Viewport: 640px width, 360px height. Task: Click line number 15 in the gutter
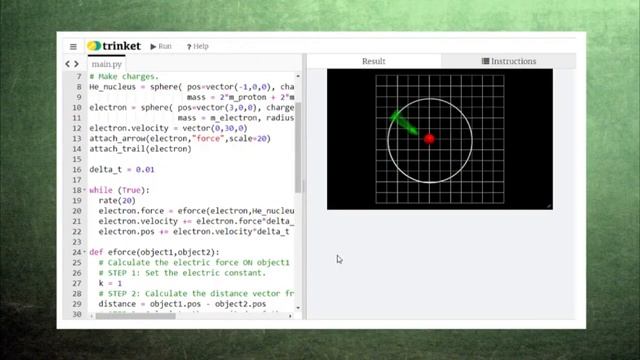click(x=77, y=159)
